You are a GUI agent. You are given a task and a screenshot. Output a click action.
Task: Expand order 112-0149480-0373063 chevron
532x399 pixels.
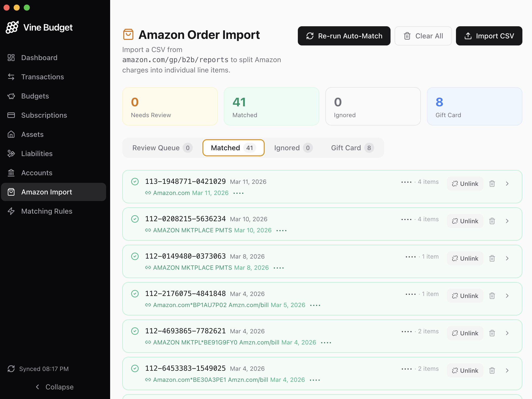tap(507, 258)
